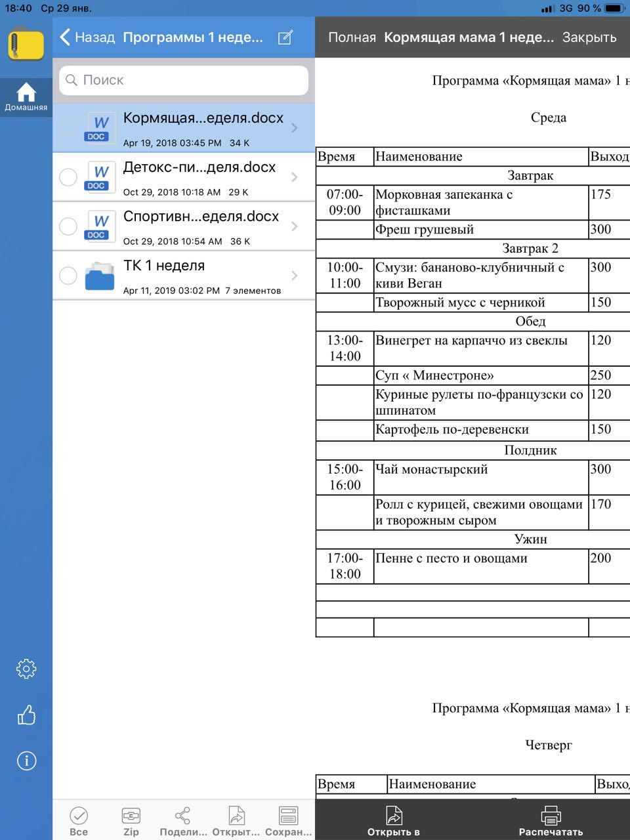
Task: Tap date Apr 19, 2018 03:45 PM
Action: (172, 143)
